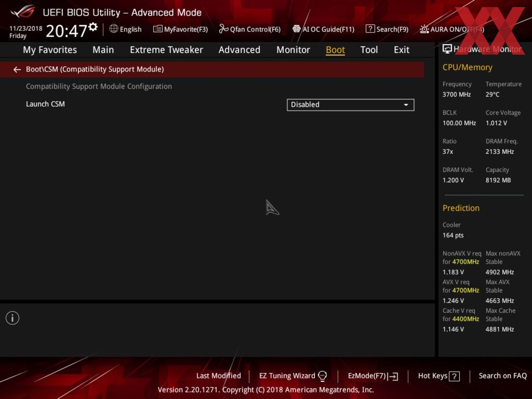Screen dimensions: 532x399
Task: Click the Hardware Monitor screen icon
Action: pyautogui.click(x=447, y=49)
